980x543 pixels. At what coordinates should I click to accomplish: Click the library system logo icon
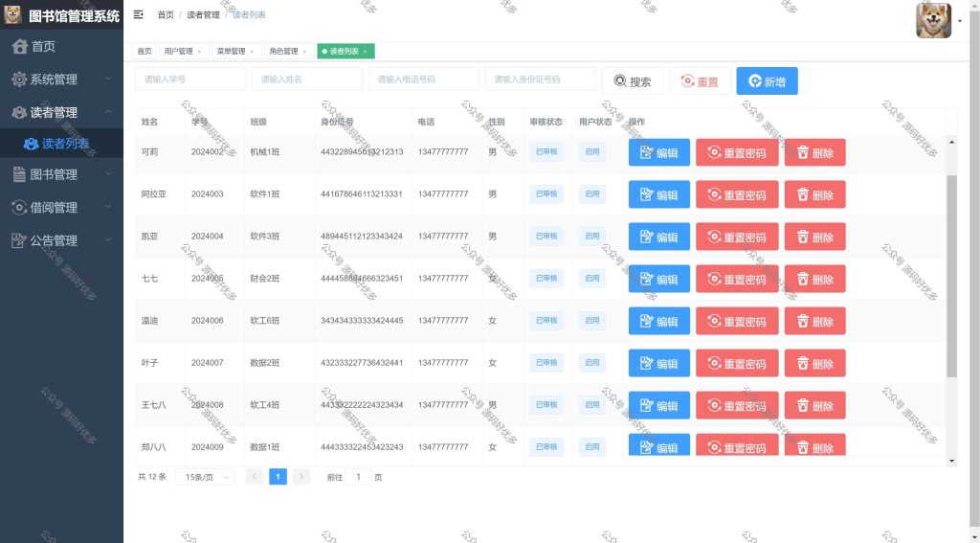click(12, 14)
